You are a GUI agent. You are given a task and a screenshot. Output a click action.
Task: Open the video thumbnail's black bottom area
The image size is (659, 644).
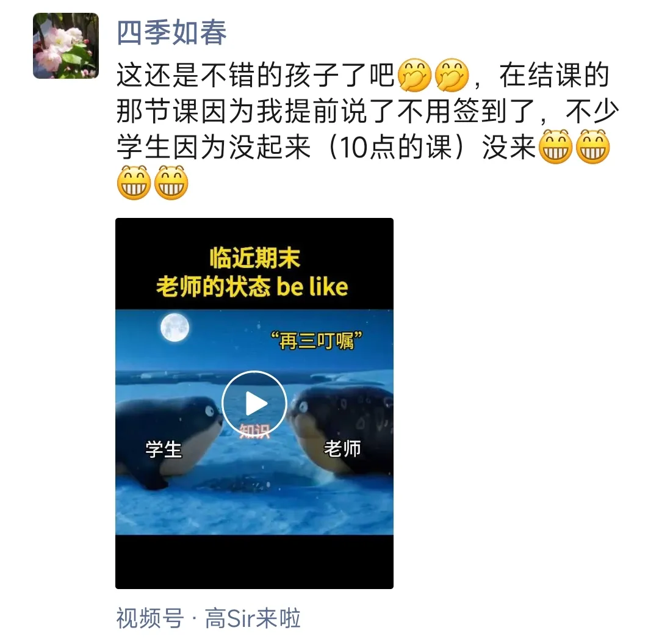point(254,562)
